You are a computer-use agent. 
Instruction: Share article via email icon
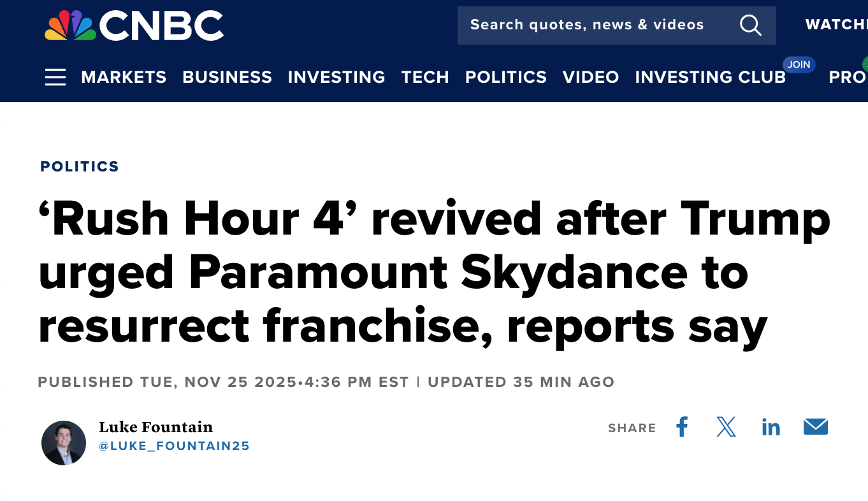(x=815, y=427)
